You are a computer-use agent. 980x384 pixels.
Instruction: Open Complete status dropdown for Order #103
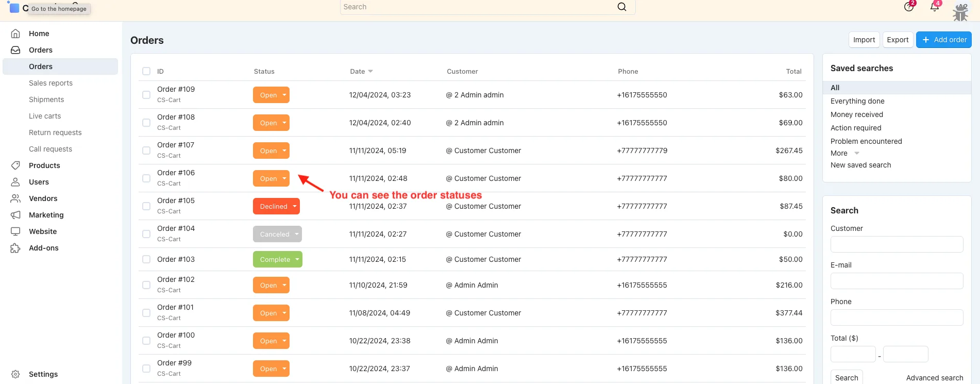point(278,259)
